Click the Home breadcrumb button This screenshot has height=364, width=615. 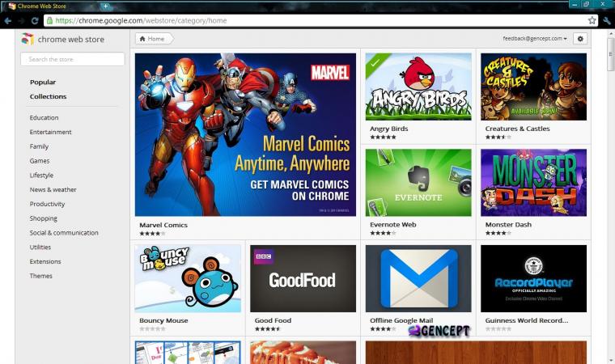coord(154,39)
